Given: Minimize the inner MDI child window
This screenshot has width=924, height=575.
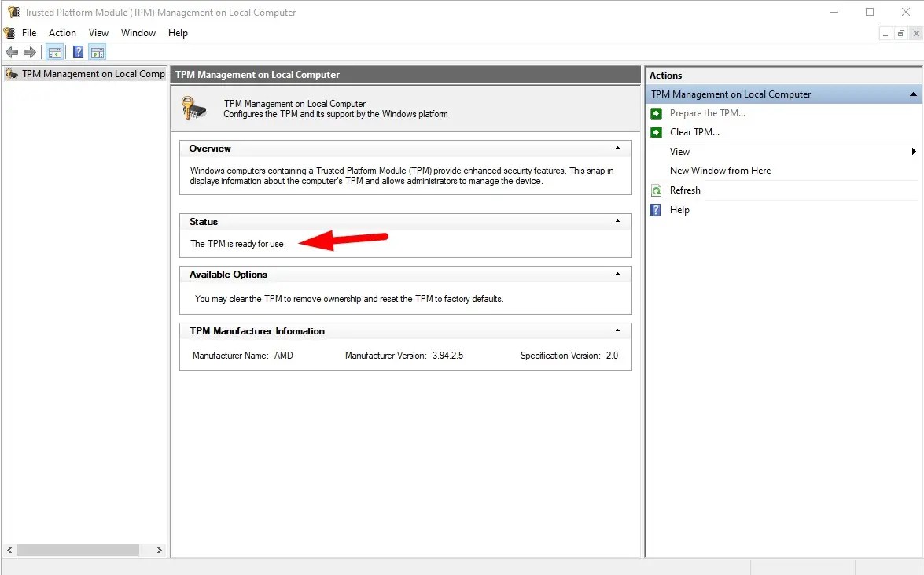Looking at the screenshot, I should (x=885, y=34).
